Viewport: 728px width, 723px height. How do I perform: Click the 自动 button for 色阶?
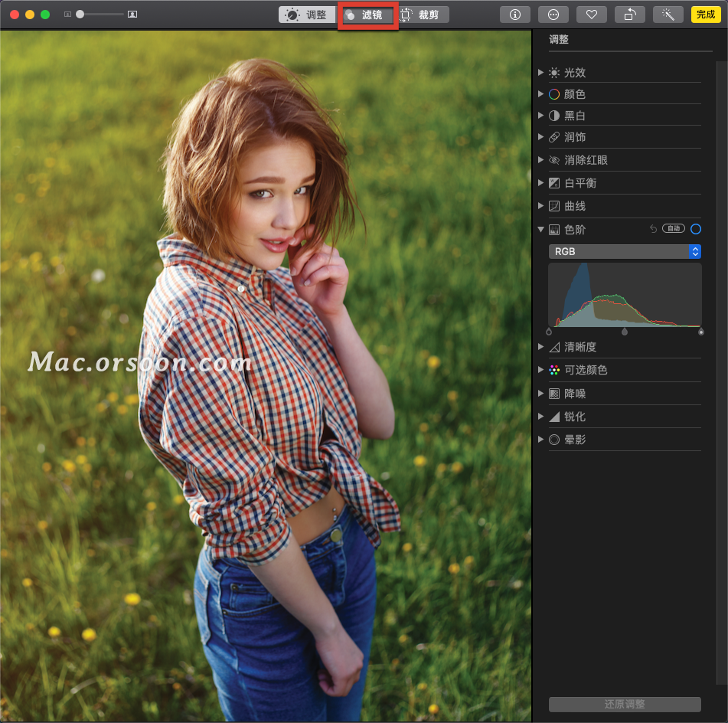[673, 228]
